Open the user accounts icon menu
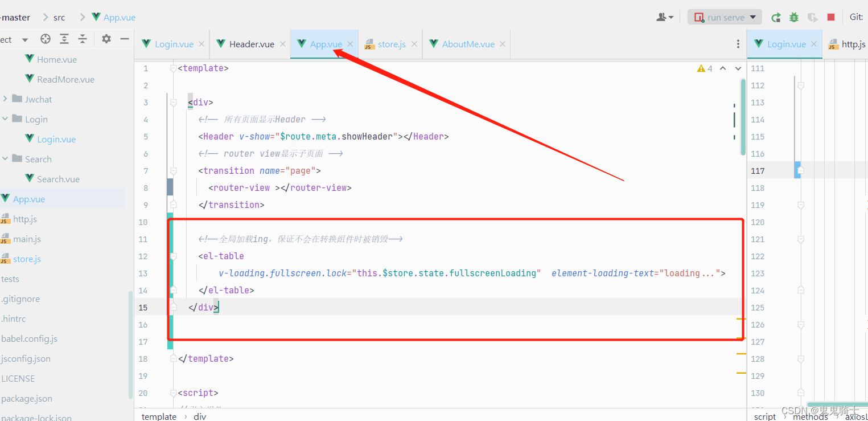This screenshot has width=868, height=421. [x=665, y=17]
